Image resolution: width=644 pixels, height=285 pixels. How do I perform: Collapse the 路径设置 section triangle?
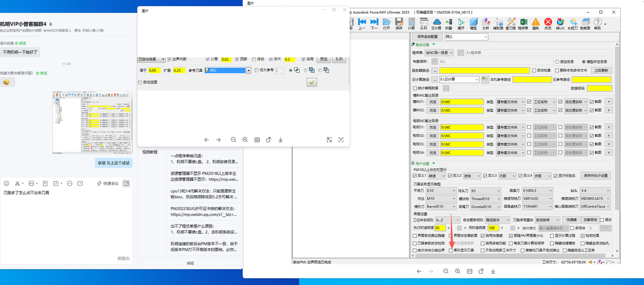[x=433, y=45]
